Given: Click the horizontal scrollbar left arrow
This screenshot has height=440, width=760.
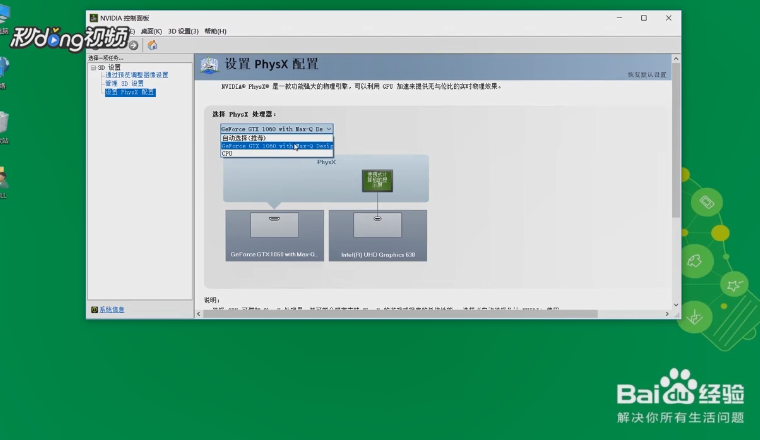Looking at the screenshot, I should click(x=199, y=314).
